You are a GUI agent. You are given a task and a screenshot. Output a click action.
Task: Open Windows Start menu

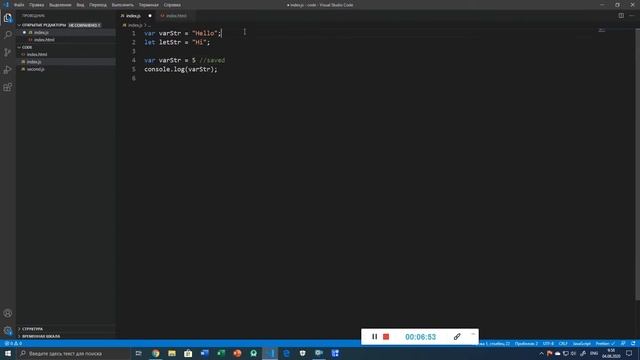[8, 353]
